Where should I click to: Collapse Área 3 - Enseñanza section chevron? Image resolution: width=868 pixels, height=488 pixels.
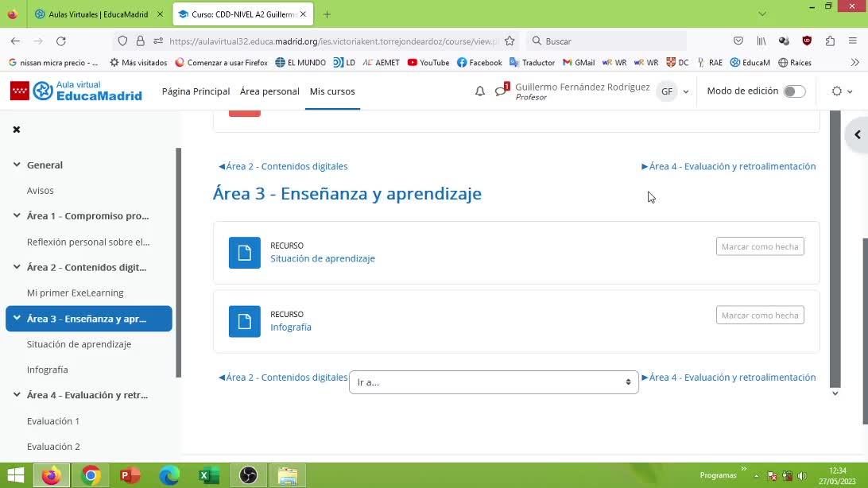pyautogui.click(x=17, y=318)
